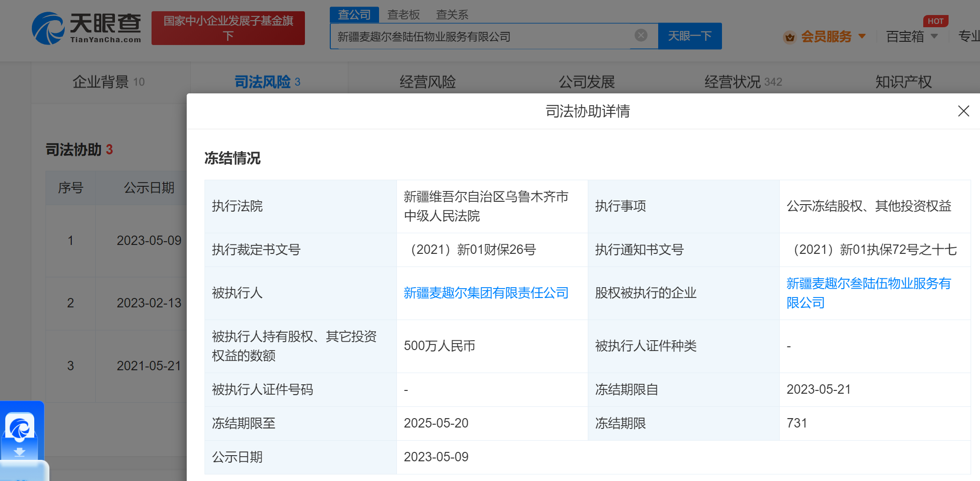Image resolution: width=980 pixels, height=481 pixels.
Task: Switch to the 查老板 search tab
Action: tap(403, 15)
